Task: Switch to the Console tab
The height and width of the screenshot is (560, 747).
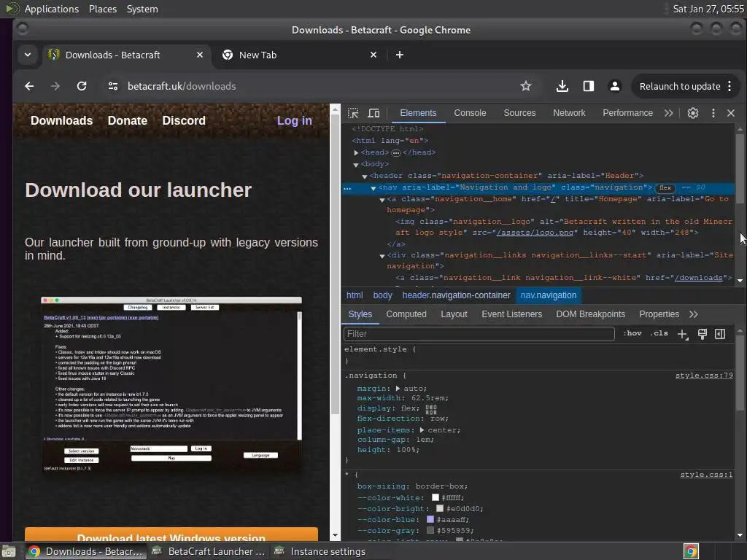Action: [470, 113]
